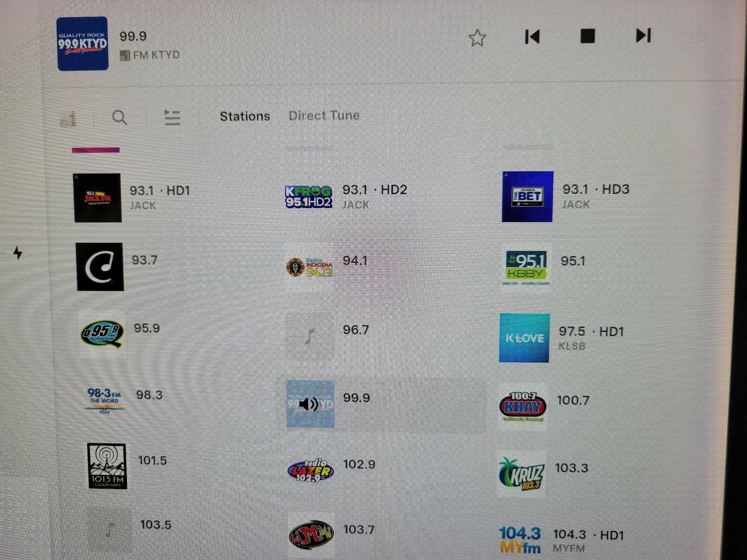Tune to the 93.7 frequency label
This screenshot has height=560, width=747.
pos(144,260)
